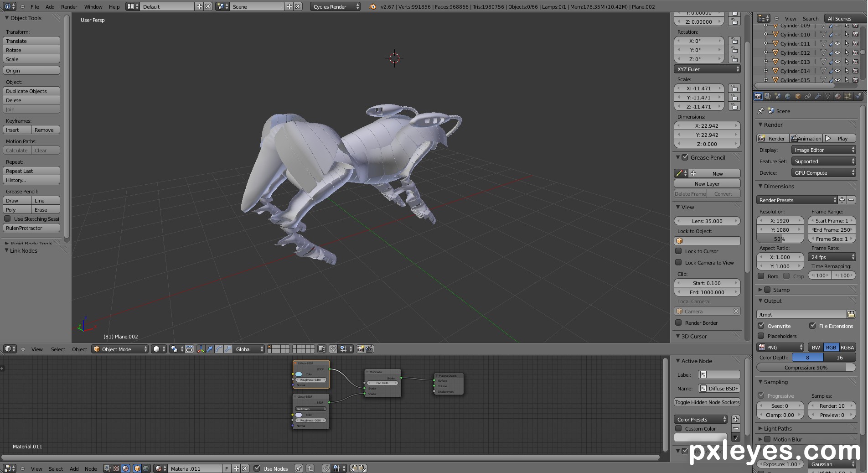Enable the Custom Color checkbox
Image resolution: width=868 pixels, height=473 pixels.
(x=678, y=428)
